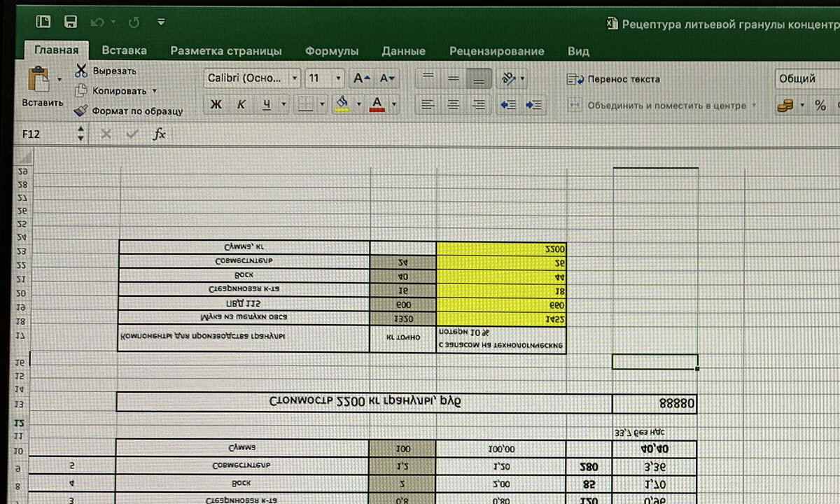The height and width of the screenshot is (504, 840).
Task: Open Insert Function via the fx icon
Action: click(x=160, y=134)
